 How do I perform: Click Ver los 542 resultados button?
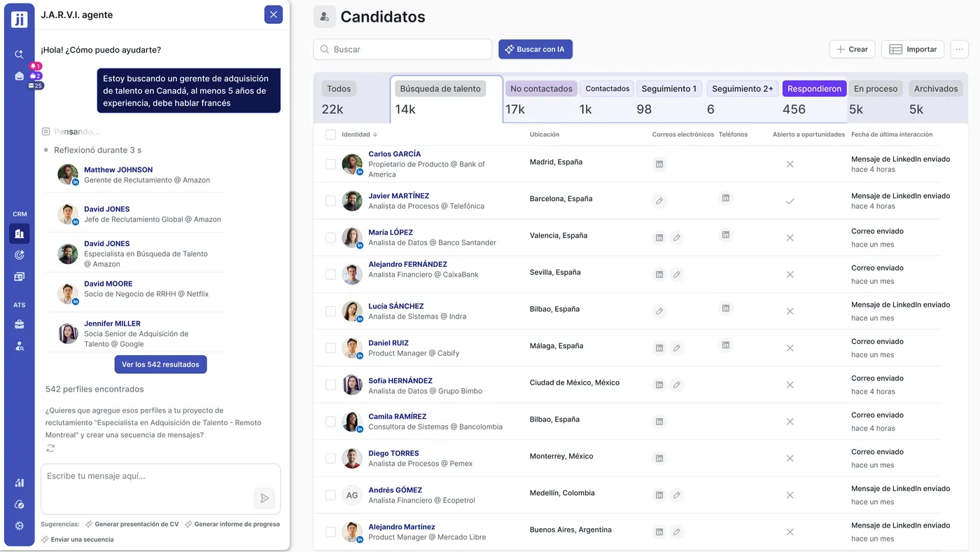[x=160, y=364]
